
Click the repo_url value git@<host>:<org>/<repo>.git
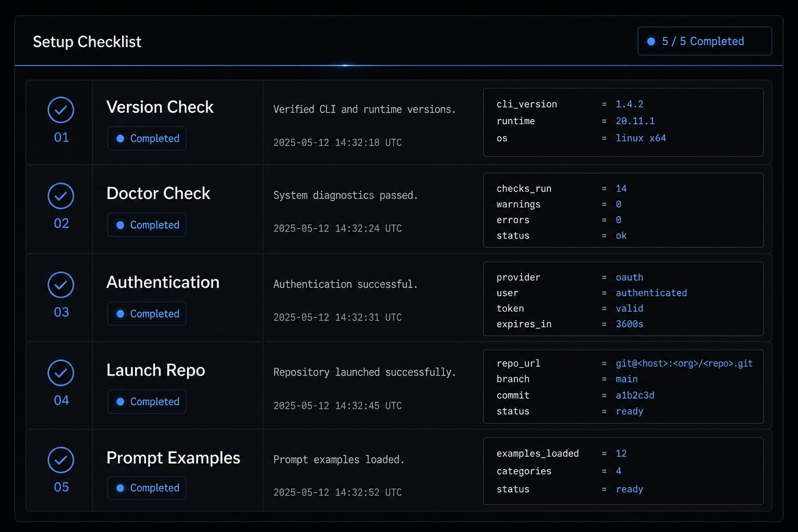click(684, 364)
